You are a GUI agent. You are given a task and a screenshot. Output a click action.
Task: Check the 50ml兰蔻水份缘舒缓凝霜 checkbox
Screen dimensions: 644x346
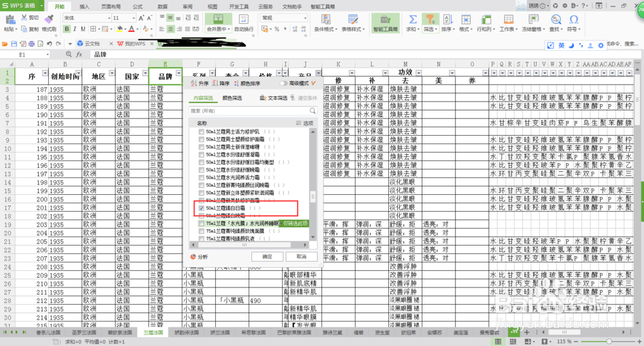(201, 154)
